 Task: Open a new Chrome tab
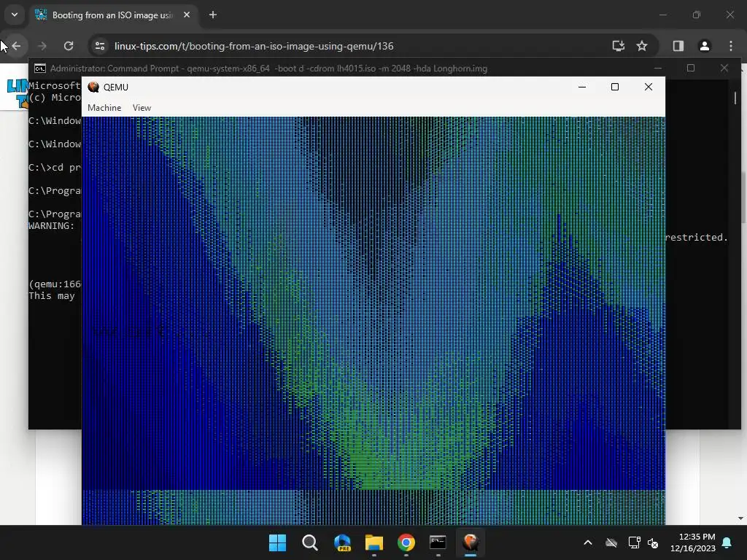(213, 15)
